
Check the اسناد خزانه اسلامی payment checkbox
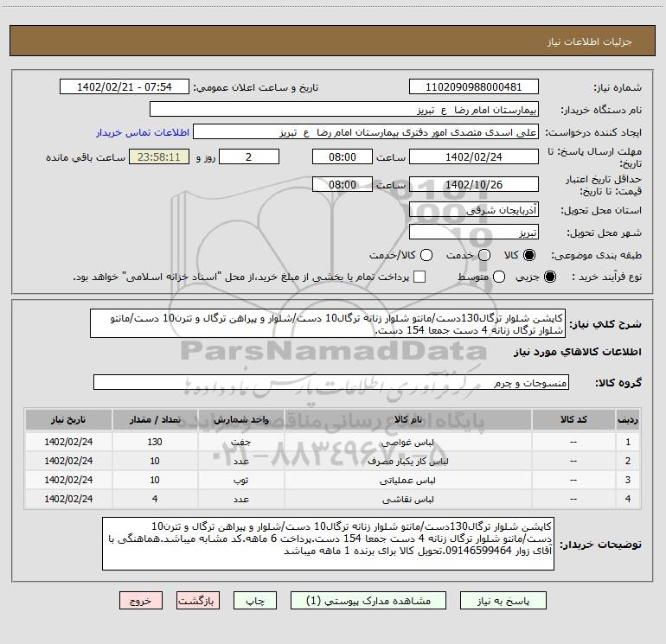[x=419, y=277]
